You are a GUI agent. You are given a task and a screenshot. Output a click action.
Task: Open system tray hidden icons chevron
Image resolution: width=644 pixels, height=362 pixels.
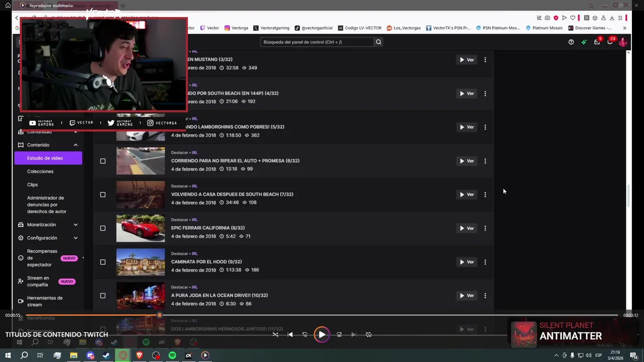556,355
